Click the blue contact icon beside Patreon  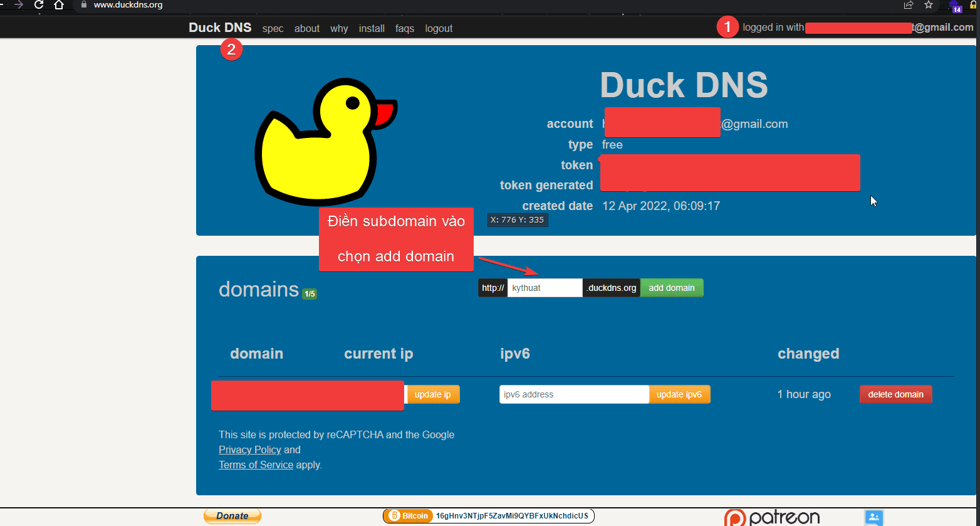click(873, 517)
